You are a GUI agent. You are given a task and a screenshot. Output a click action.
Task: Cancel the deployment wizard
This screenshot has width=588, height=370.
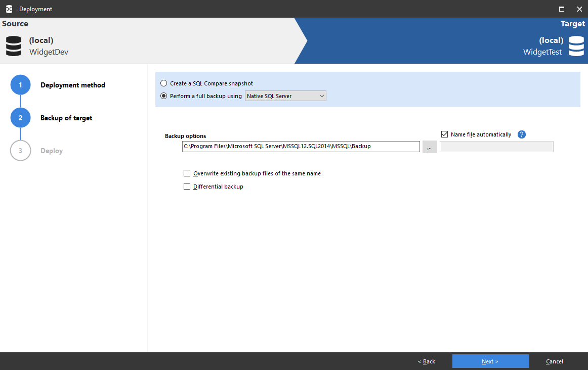pyautogui.click(x=554, y=361)
